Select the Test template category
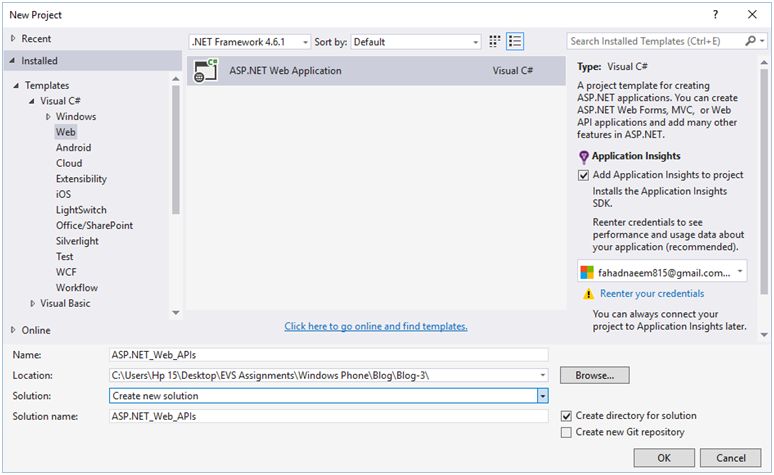 [x=64, y=256]
